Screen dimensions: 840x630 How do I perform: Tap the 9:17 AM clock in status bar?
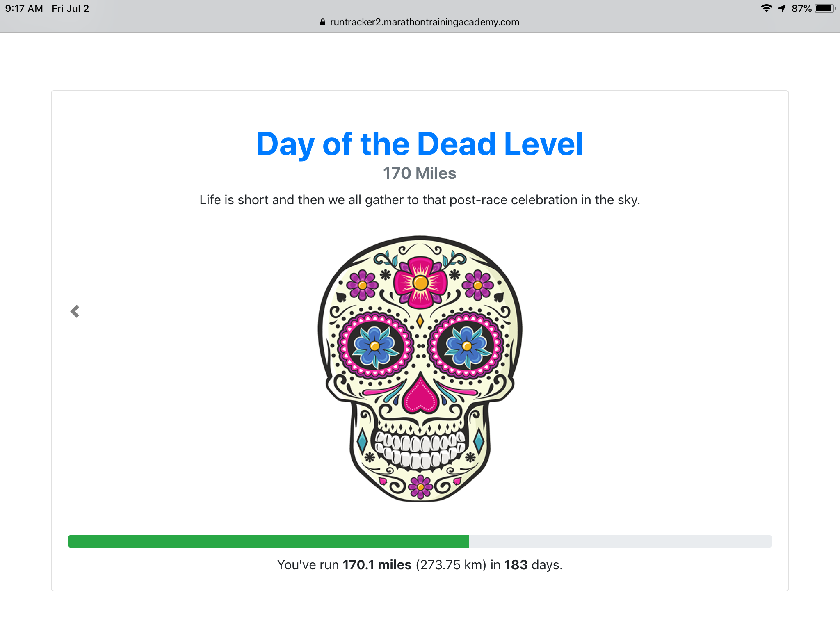pyautogui.click(x=24, y=9)
